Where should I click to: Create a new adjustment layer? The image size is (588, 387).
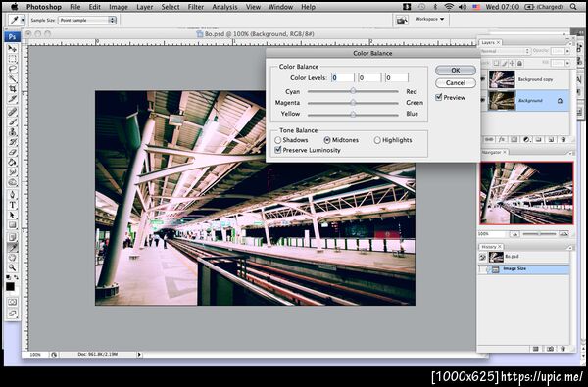(526, 139)
